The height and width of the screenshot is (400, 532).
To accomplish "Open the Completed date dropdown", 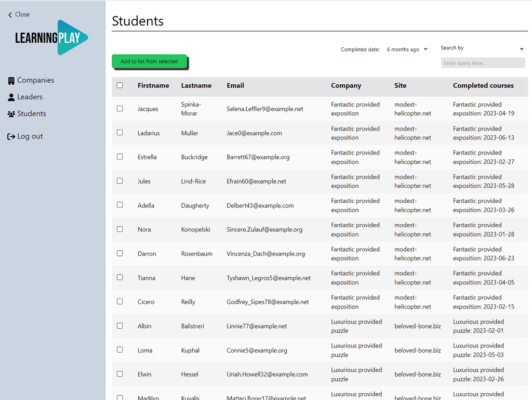I will [407, 49].
